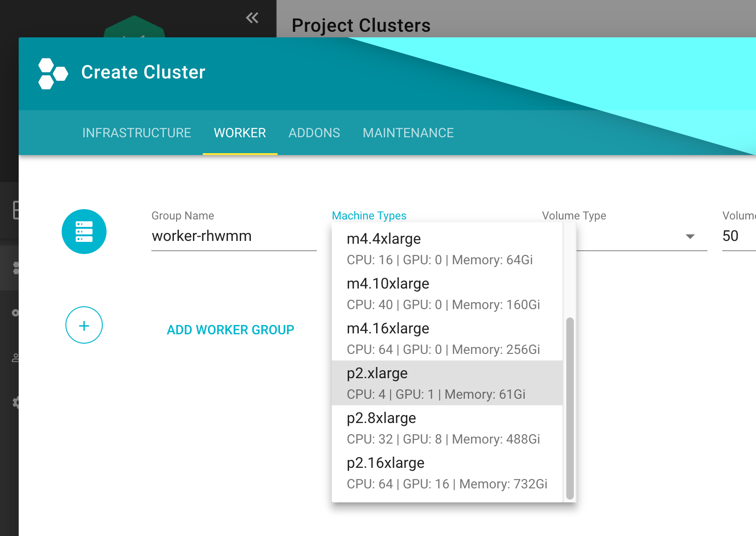Image resolution: width=756 pixels, height=536 pixels.
Task: Click Add Worker Group button
Action: [x=230, y=330]
